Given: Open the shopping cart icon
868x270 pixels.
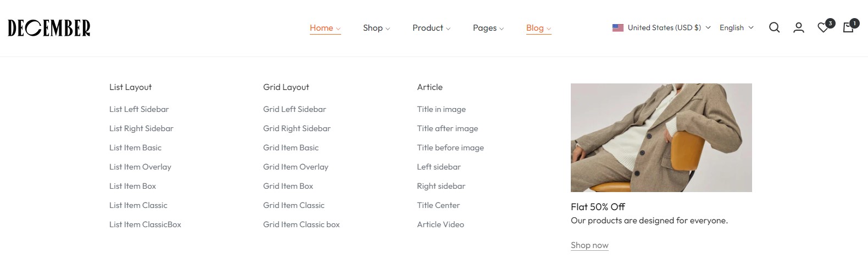Looking at the screenshot, I should 848,28.
